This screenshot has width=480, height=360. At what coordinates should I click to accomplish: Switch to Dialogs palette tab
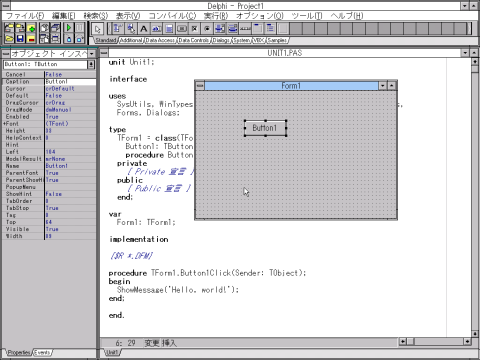pyautogui.click(x=221, y=40)
